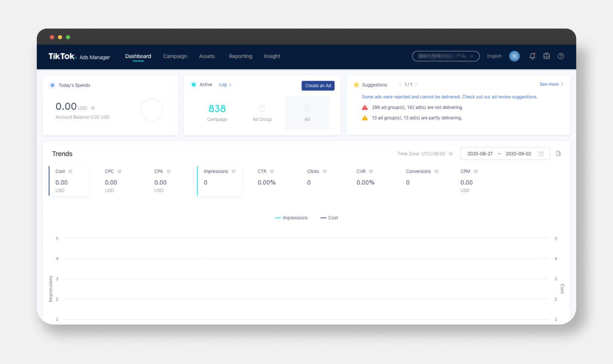Screen dimensions: 613x364
Task: Switch to the Campaign tab
Action: point(175,56)
